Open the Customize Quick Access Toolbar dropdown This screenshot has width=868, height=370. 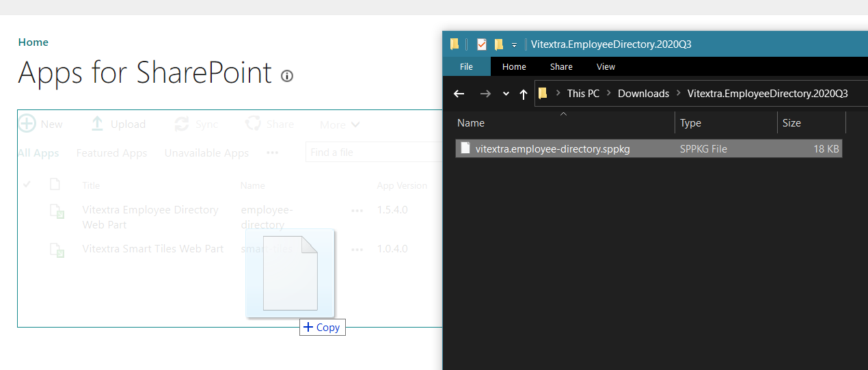click(x=514, y=45)
